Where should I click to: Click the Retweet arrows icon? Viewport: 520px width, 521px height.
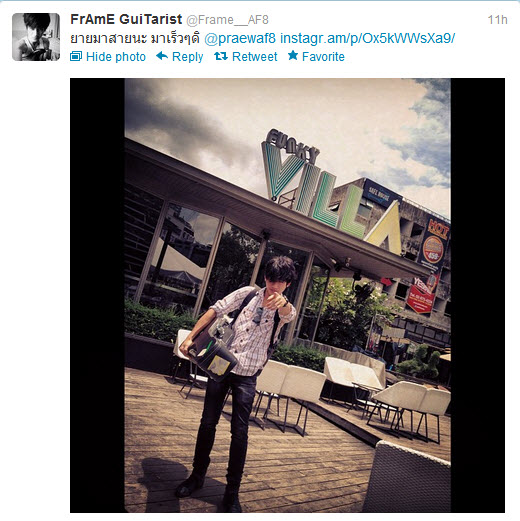(221, 56)
